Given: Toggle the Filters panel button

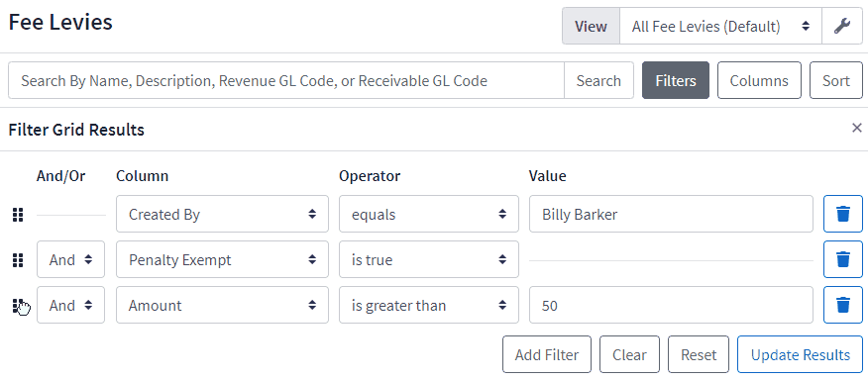Looking at the screenshot, I should point(676,80).
